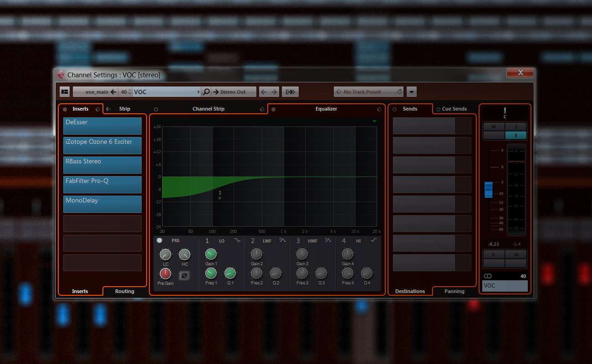Toggle the Inserts bypass dot
Screen dimensions: 592x364
point(65,109)
